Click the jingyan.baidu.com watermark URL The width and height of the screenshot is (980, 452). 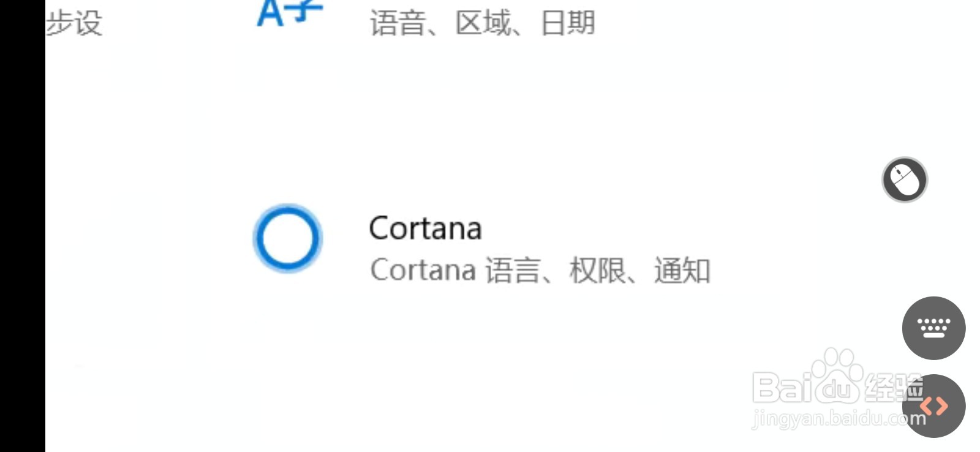(838, 419)
